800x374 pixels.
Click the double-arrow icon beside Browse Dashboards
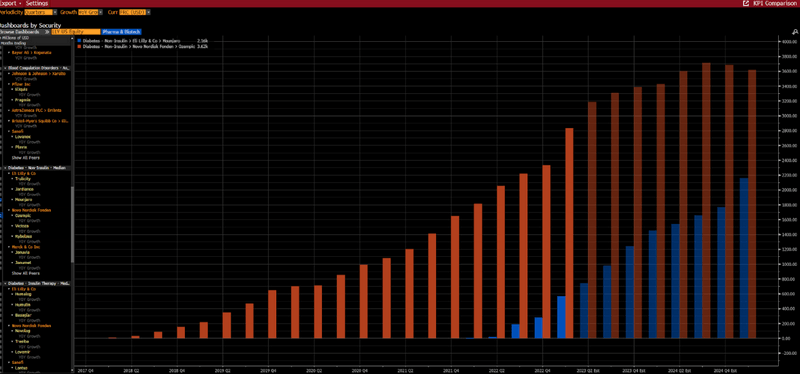tap(47, 32)
